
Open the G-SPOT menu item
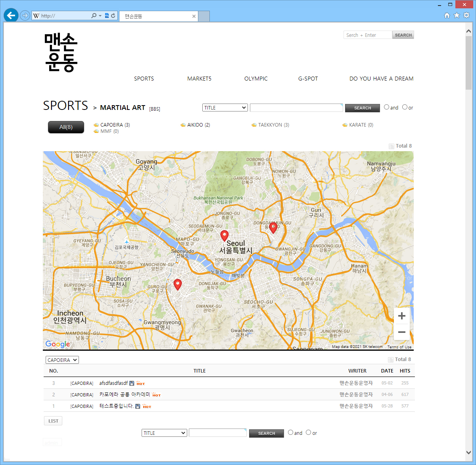point(308,79)
